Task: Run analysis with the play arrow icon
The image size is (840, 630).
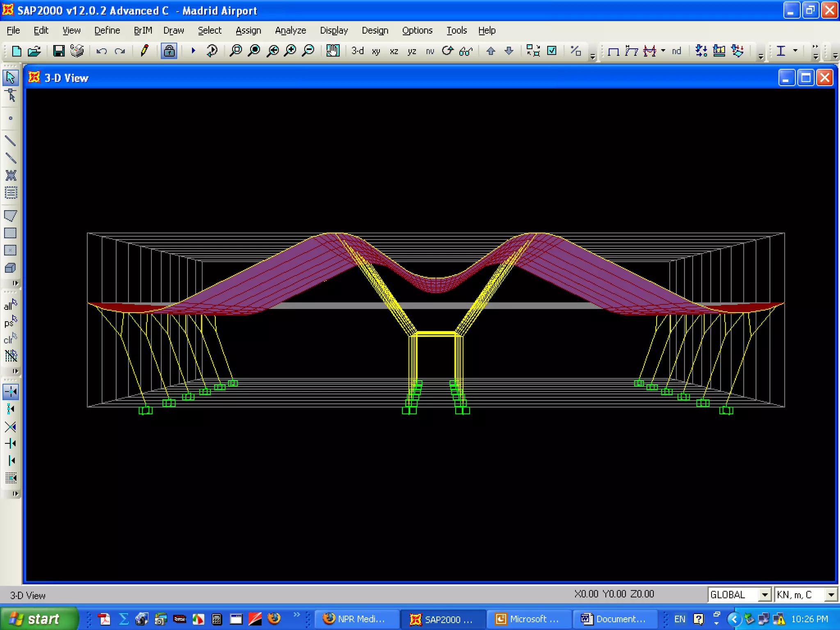Action: coord(193,51)
